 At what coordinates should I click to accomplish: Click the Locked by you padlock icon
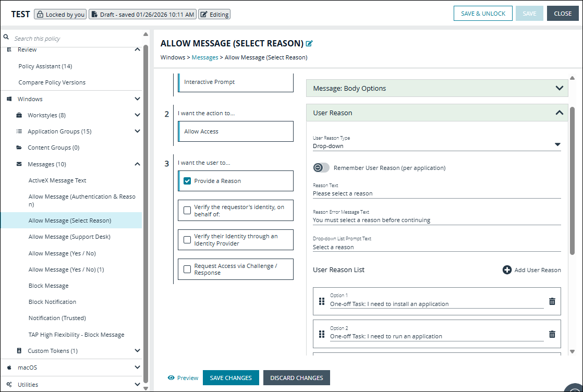[x=42, y=14]
